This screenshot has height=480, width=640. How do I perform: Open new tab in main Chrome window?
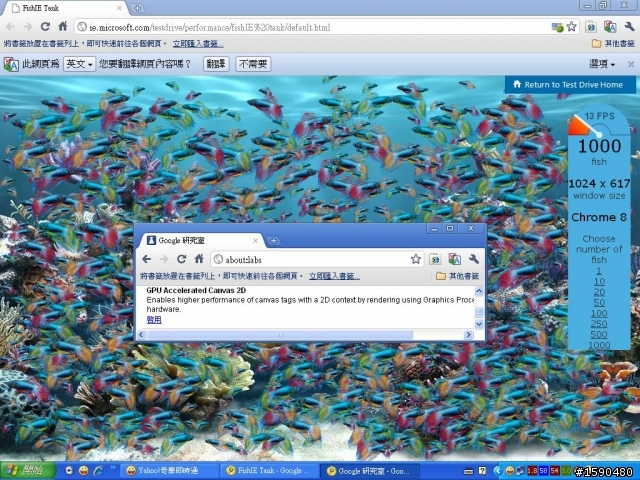[x=137, y=8]
